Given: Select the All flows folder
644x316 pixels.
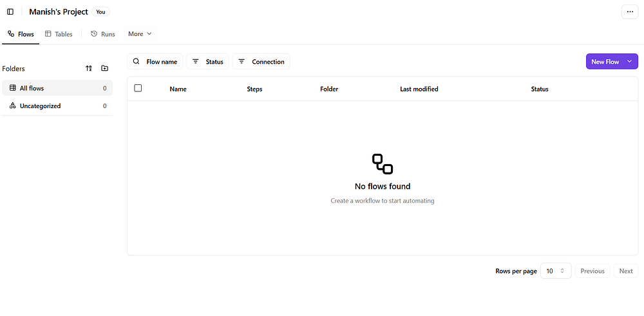Looking at the screenshot, I should point(32,88).
